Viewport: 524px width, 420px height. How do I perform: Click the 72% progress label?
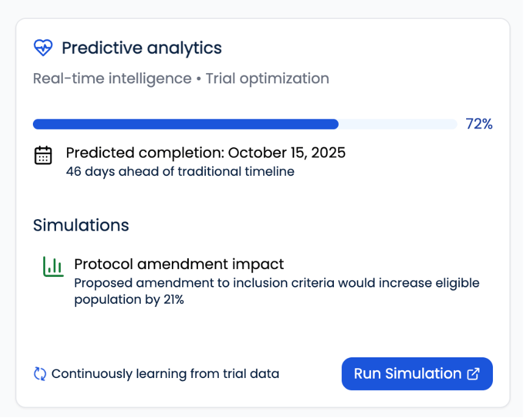479,124
